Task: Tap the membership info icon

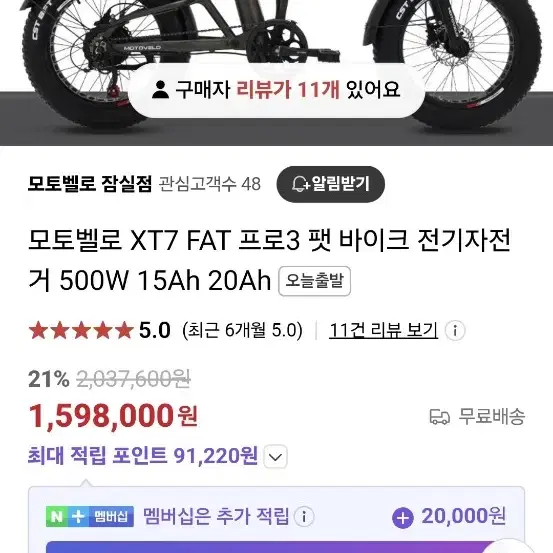Action: click(x=304, y=517)
